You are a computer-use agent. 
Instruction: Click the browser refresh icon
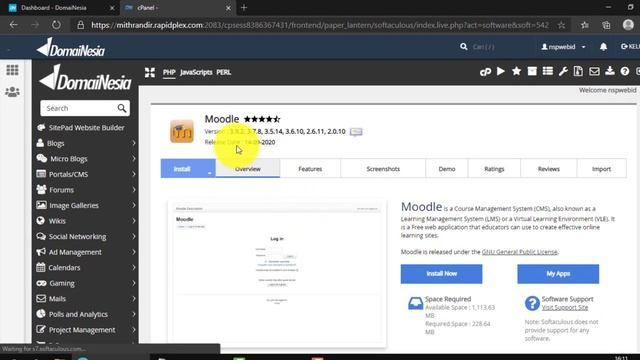56,25
